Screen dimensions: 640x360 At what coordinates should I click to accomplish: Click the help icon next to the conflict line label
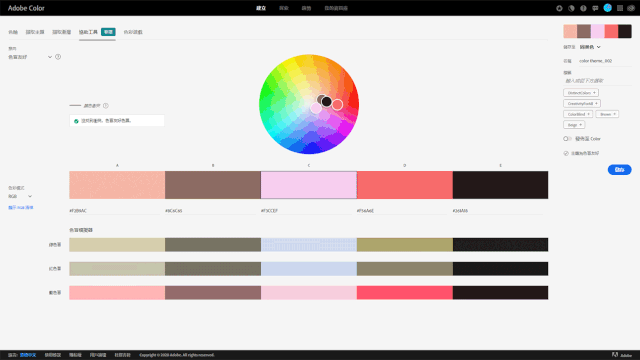[106, 106]
